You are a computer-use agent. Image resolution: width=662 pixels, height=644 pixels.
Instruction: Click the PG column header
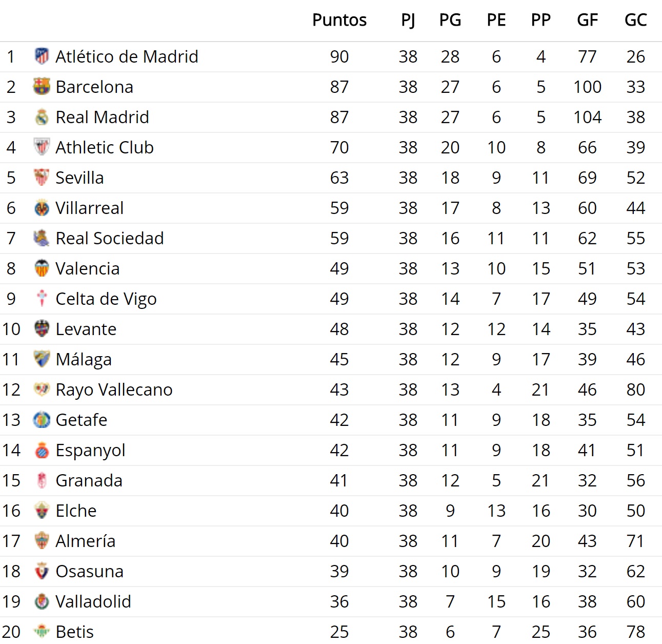pos(450,20)
